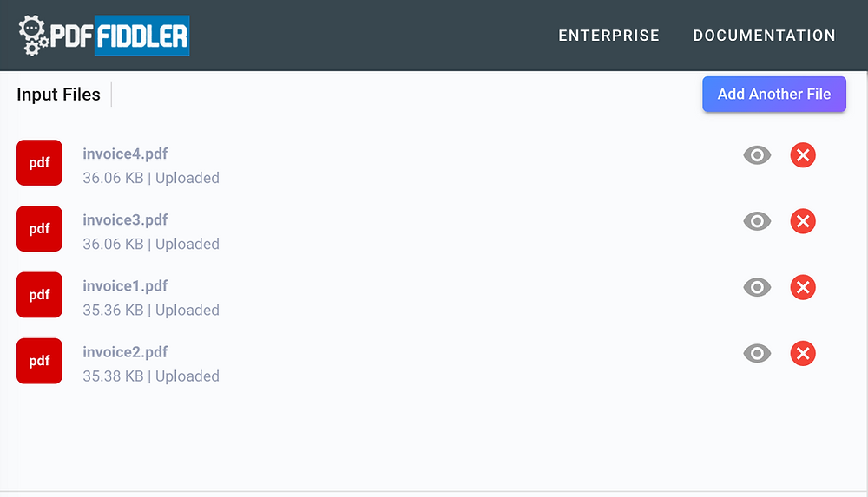Remove invoice1.pdf from the input files
Viewport: 868px width, 497px height.
coord(803,287)
